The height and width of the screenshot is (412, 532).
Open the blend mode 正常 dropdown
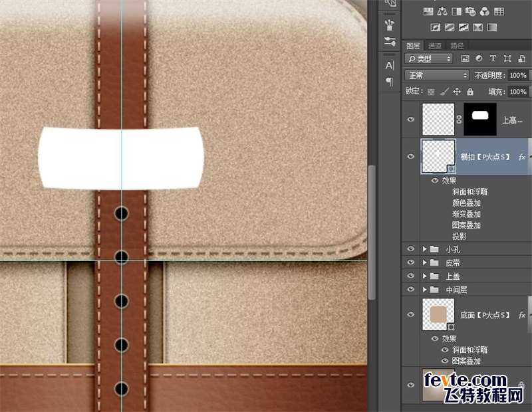pos(438,75)
